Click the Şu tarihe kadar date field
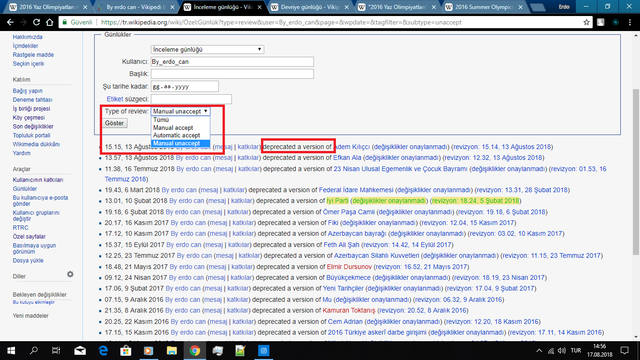 tap(184, 87)
